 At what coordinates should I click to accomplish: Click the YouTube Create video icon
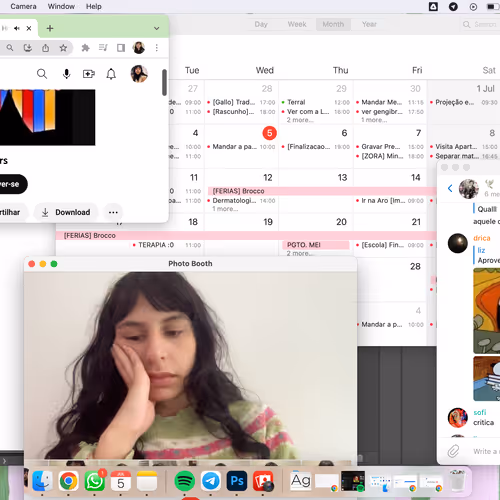pyautogui.click(x=89, y=74)
